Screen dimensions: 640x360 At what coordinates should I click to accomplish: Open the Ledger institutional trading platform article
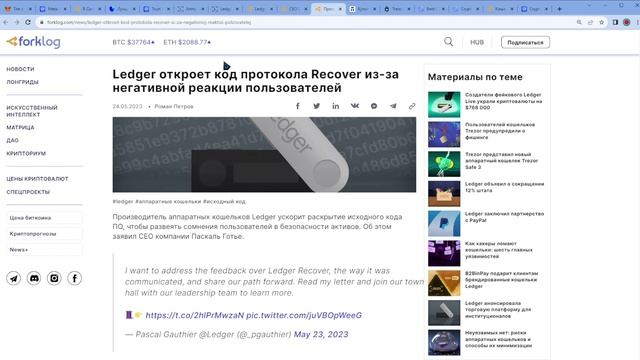(x=498, y=309)
